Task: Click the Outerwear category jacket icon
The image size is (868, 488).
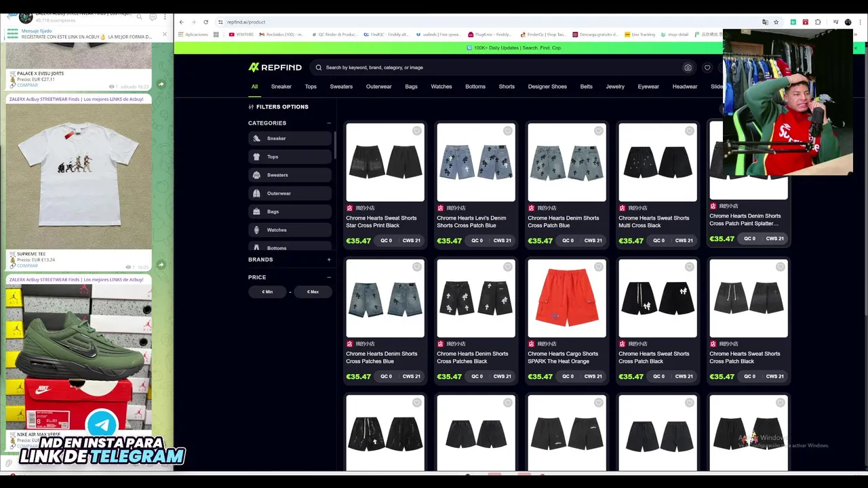Action: click(x=256, y=193)
